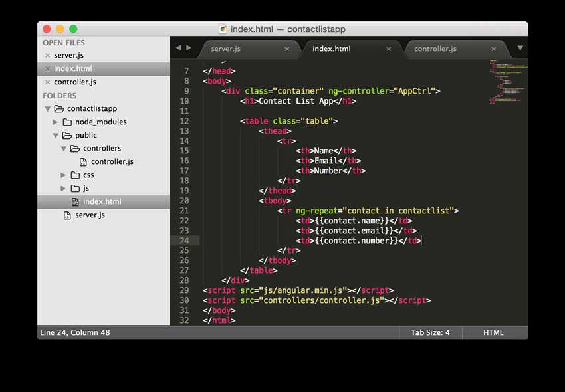Click the {{contact.email}} expression
This screenshot has height=392, width=565.
click(x=354, y=231)
